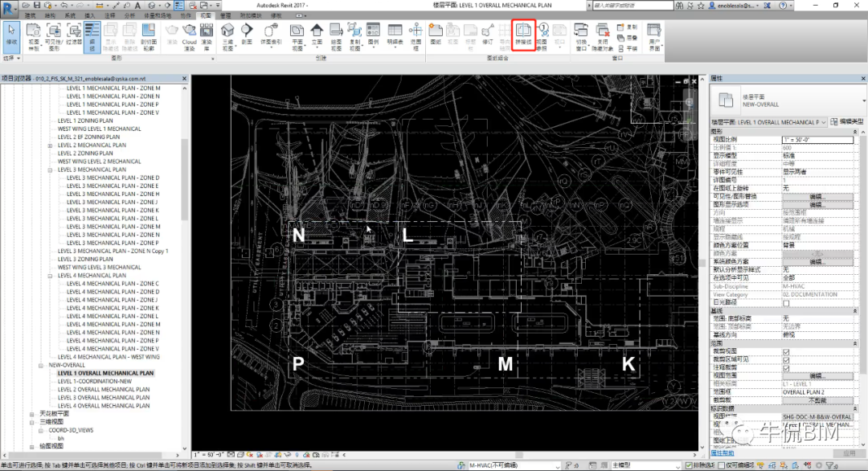Viewport: 868px width, 471px height.
Task: Click the View Scale input field
Action: pos(817,140)
